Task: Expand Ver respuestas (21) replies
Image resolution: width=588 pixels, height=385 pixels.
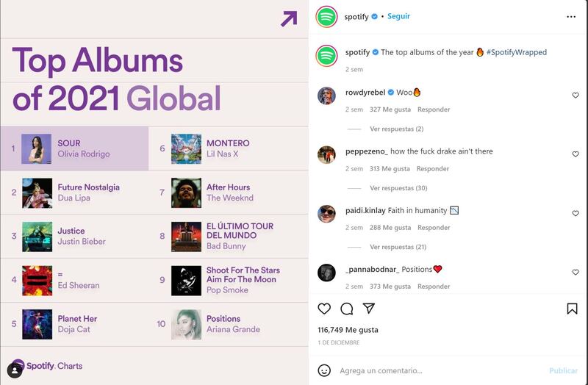Action: [398, 247]
